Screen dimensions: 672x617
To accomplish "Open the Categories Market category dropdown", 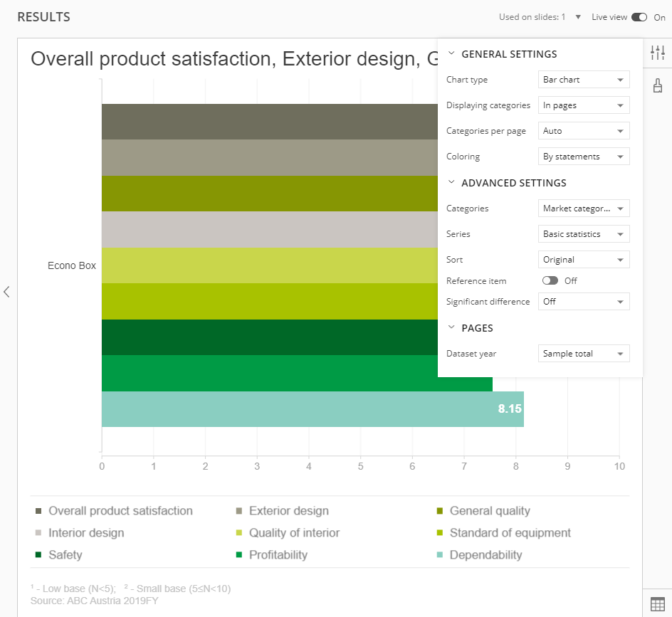I will coord(584,209).
